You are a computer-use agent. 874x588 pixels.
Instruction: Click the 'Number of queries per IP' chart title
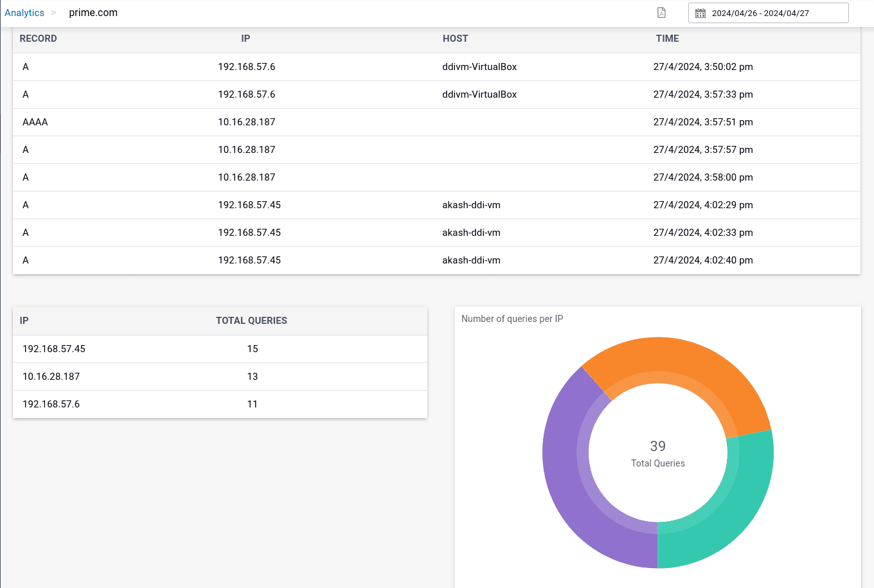(512, 319)
